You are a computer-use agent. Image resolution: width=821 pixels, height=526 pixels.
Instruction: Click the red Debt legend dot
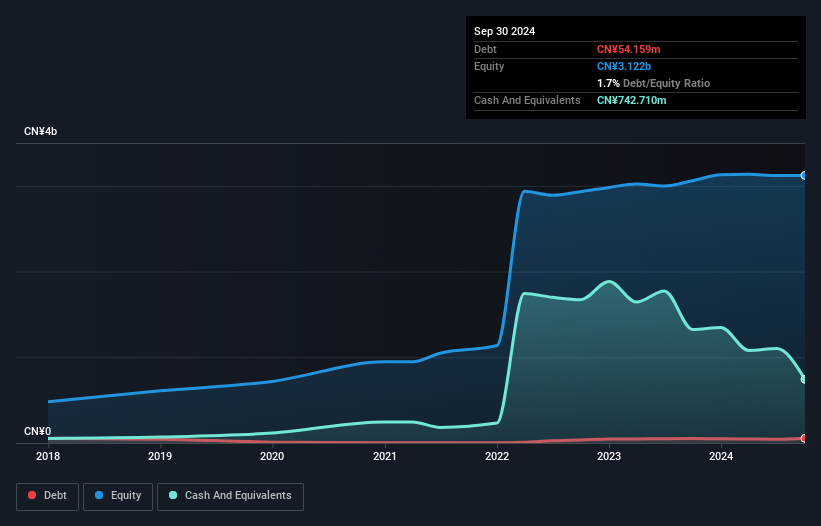pos(32,495)
